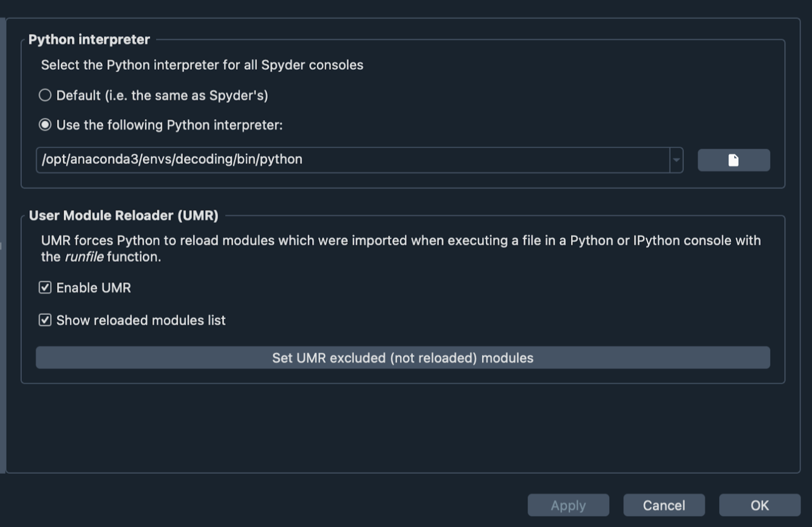Select Default (same as Spyder's) radio button
Screen dimensions: 812x527
45,95
